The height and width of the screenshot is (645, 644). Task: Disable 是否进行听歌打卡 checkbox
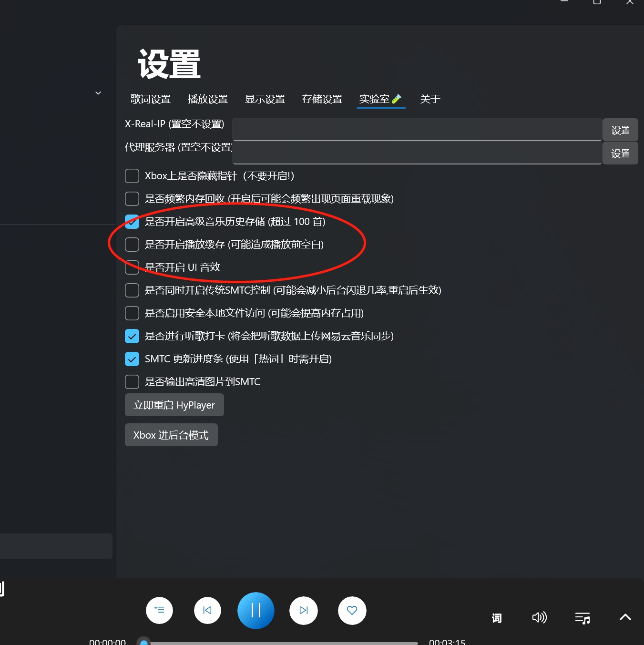(132, 336)
